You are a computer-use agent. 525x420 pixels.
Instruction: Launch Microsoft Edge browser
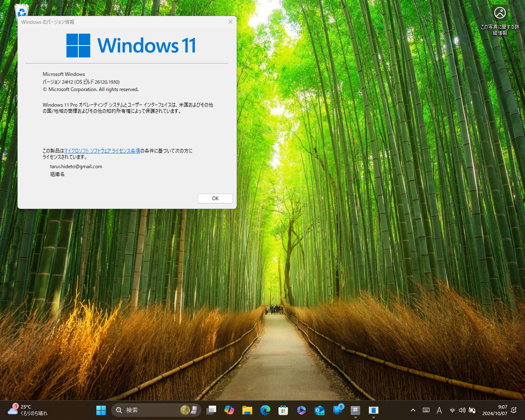point(265,410)
